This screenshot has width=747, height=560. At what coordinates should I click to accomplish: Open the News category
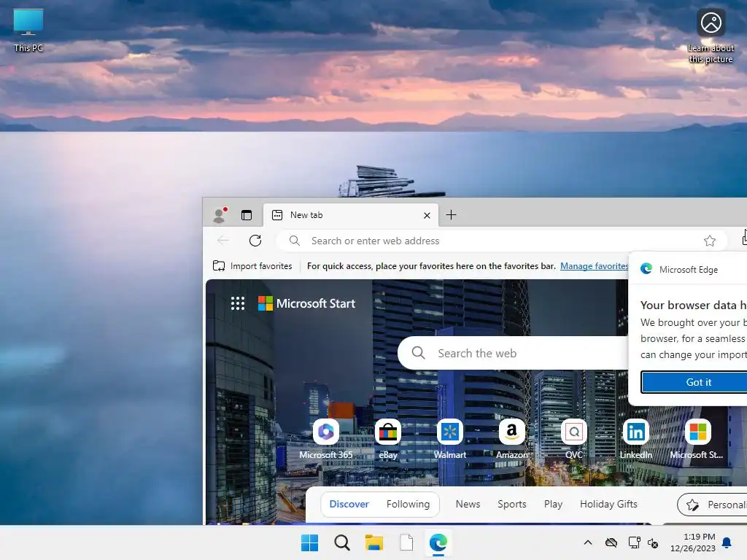coord(468,504)
